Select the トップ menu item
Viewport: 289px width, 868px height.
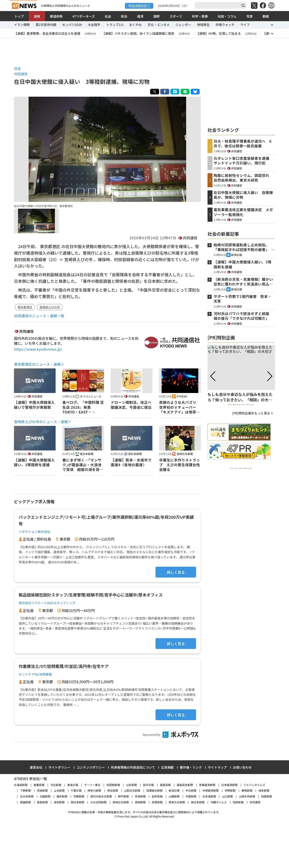[19, 16]
